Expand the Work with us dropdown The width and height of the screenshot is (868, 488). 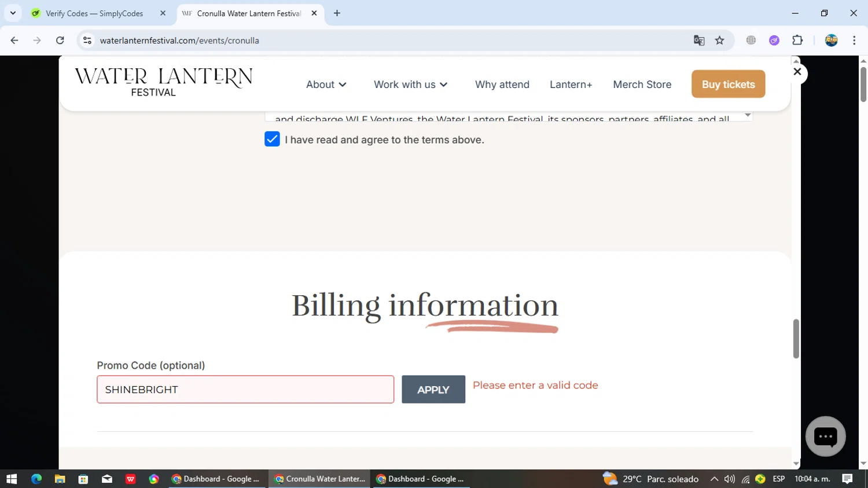coord(411,85)
